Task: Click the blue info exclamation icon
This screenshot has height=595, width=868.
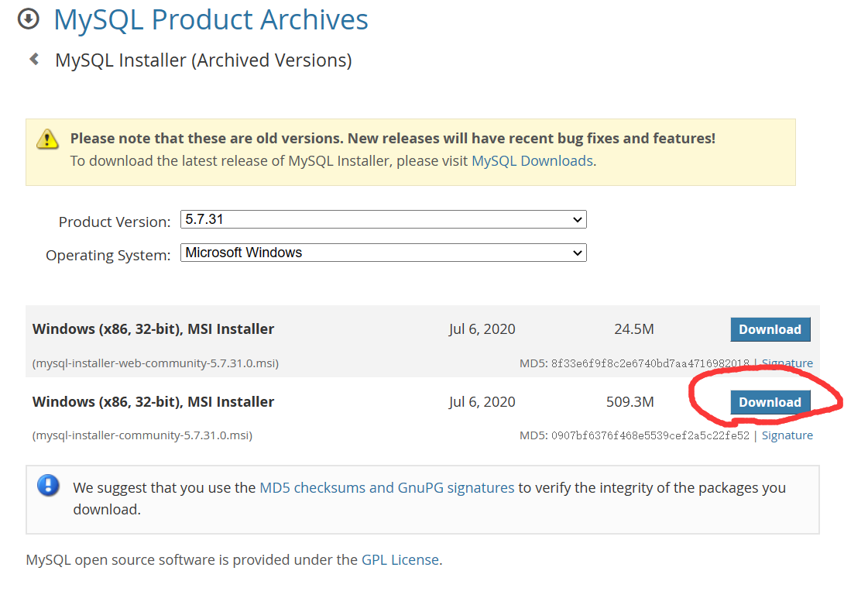Action: [x=48, y=487]
